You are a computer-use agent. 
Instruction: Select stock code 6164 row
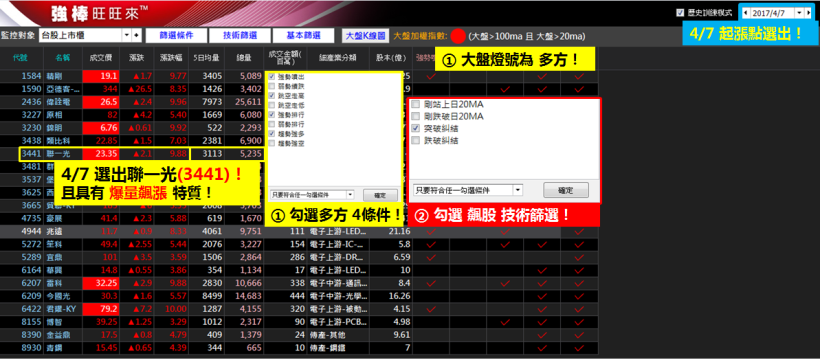point(300,270)
